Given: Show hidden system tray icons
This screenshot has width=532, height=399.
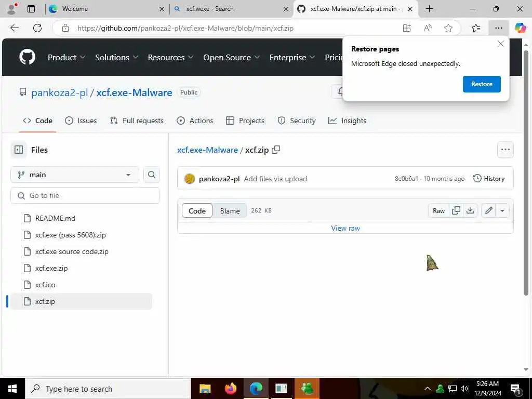Looking at the screenshot, I should coord(428,389).
